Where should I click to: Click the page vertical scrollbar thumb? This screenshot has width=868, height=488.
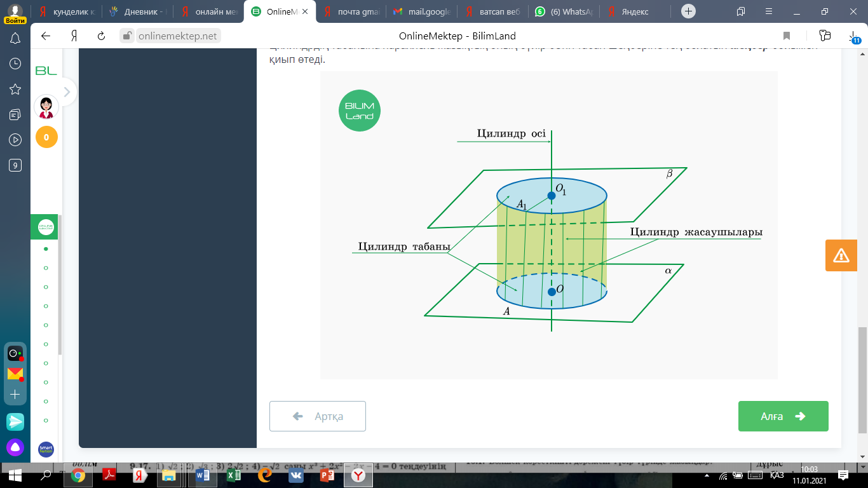(862, 380)
